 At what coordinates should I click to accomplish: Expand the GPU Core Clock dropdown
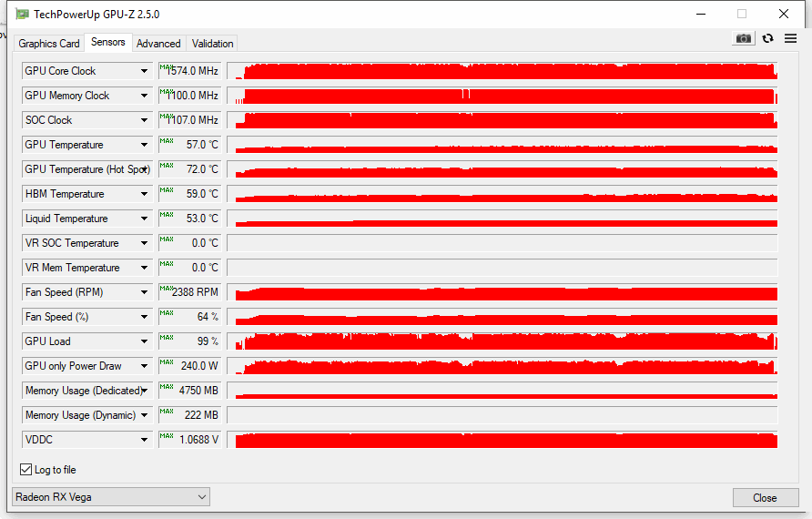(x=144, y=71)
